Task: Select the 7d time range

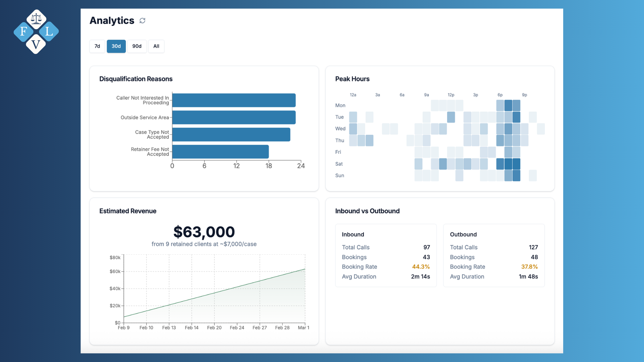Action: [x=97, y=46]
